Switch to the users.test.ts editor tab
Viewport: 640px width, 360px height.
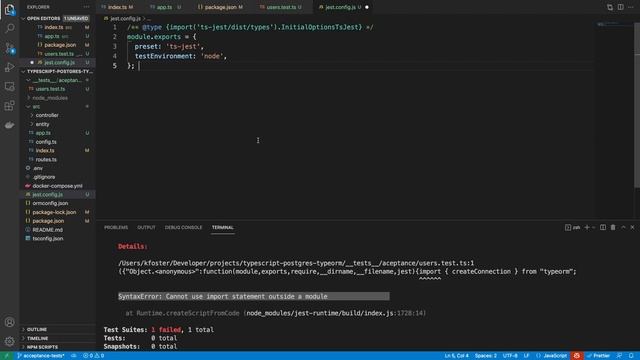tap(281, 7)
